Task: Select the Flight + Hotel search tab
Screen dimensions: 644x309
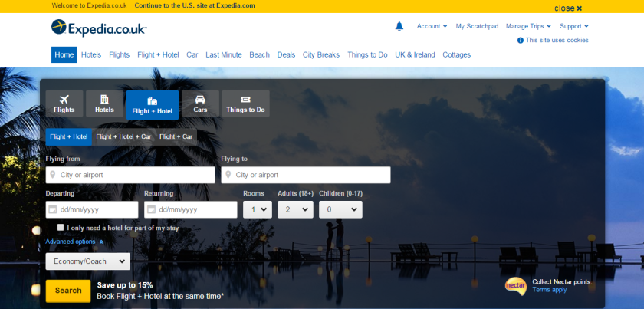Action: click(153, 105)
